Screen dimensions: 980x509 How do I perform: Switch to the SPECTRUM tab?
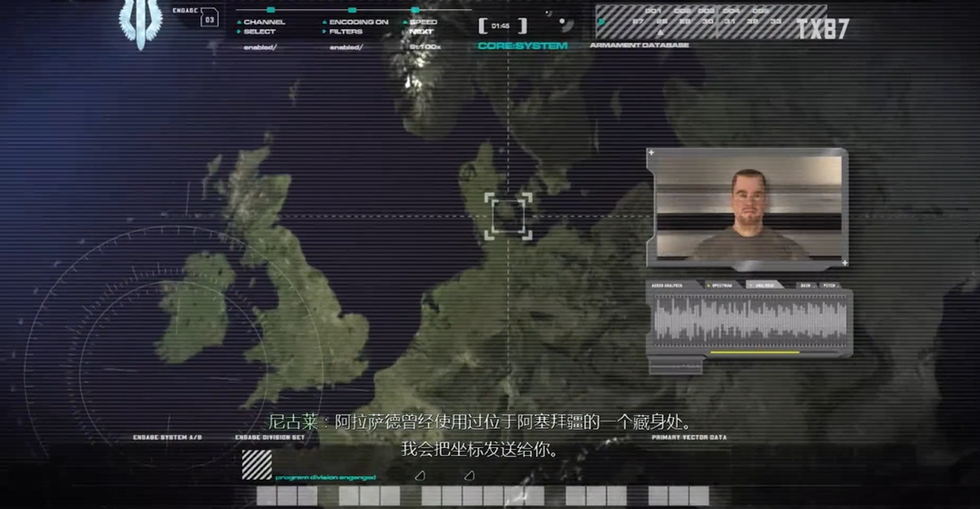click(720, 285)
